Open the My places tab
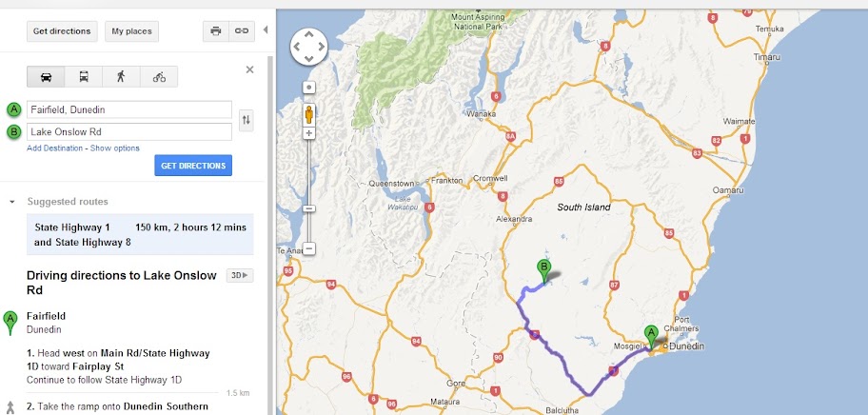 click(131, 30)
